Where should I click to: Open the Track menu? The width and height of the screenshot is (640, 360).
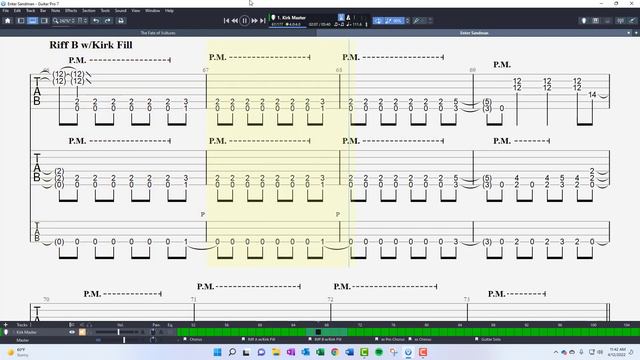point(31,11)
